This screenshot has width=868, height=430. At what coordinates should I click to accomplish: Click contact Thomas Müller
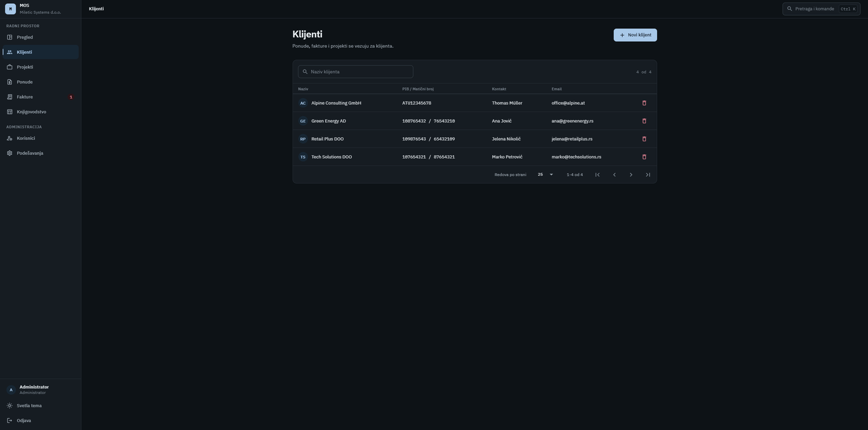pos(507,103)
